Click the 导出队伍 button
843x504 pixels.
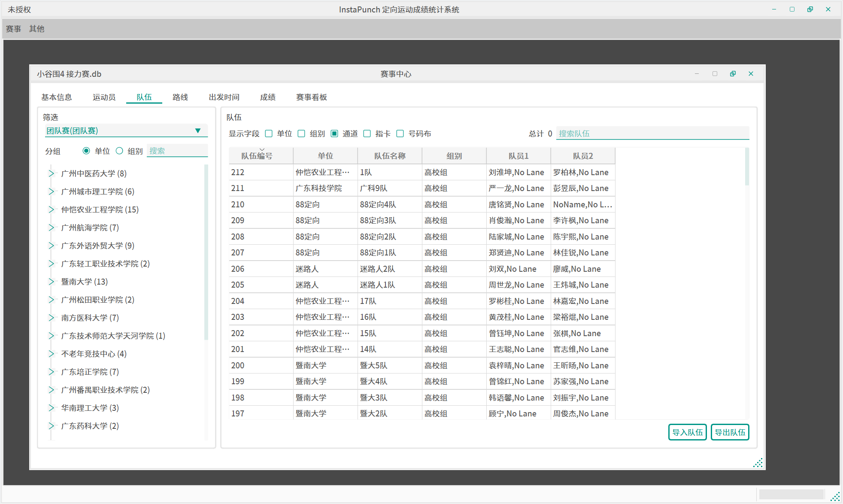pos(730,432)
